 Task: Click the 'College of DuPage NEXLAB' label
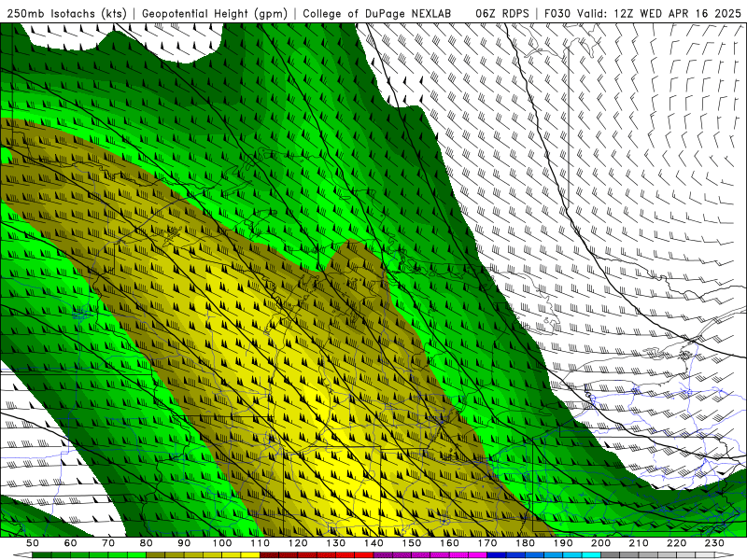pyautogui.click(x=377, y=13)
